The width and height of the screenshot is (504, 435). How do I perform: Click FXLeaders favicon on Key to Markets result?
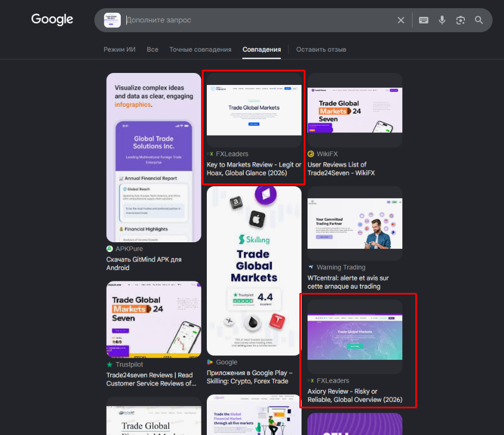pos(210,154)
